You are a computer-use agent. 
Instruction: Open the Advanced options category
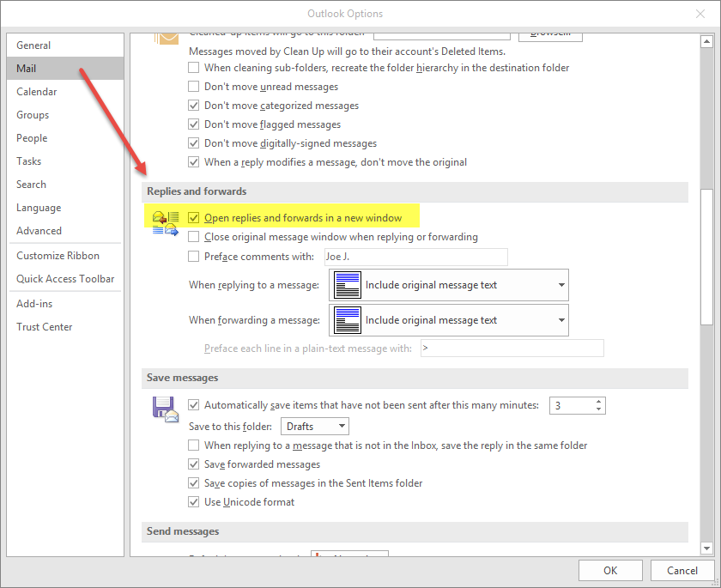[x=65, y=230]
